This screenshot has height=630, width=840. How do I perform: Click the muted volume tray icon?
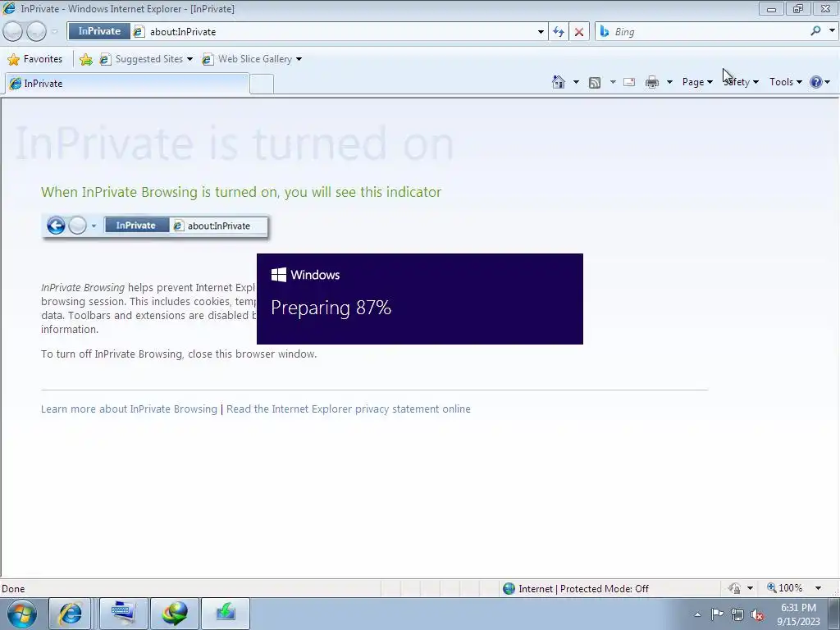[757, 614]
